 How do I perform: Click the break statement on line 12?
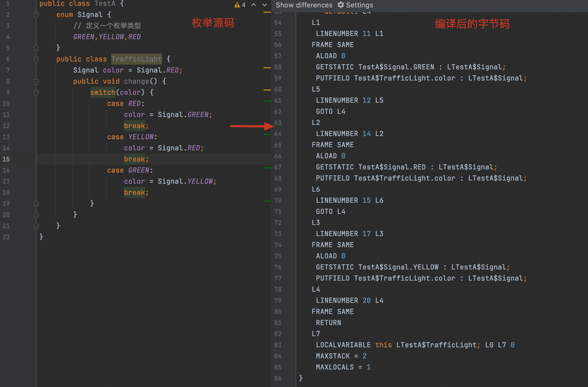136,126
